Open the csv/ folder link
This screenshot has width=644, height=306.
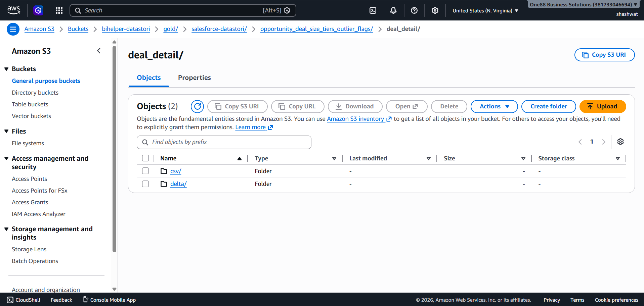[x=176, y=171]
